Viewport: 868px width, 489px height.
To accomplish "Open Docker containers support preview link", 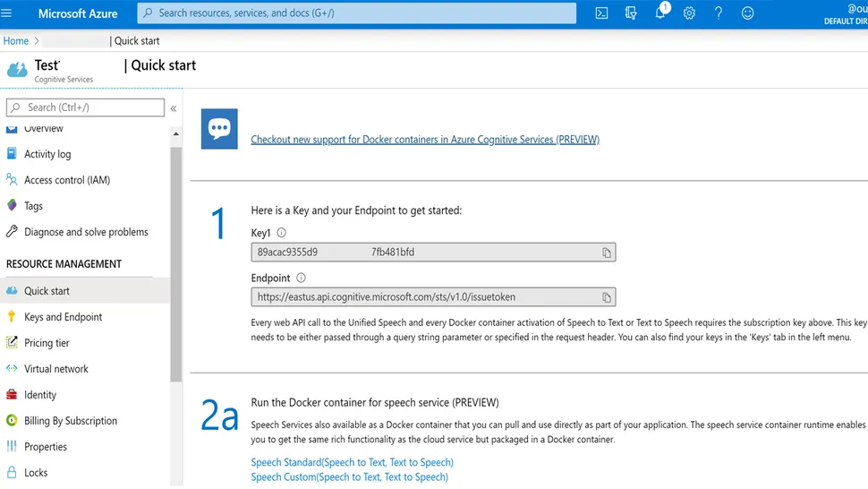I will pos(425,140).
